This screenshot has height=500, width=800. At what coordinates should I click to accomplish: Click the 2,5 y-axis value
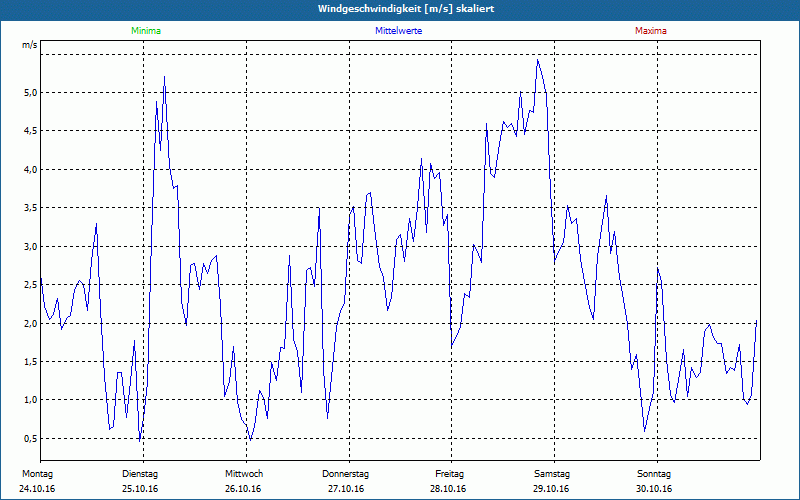31,285
